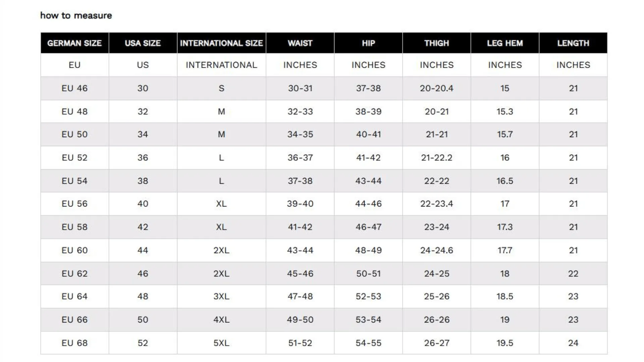644x362 pixels.
Task: Select the 5XL international size cell
Action: pyautogui.click(x=221, y=343)
